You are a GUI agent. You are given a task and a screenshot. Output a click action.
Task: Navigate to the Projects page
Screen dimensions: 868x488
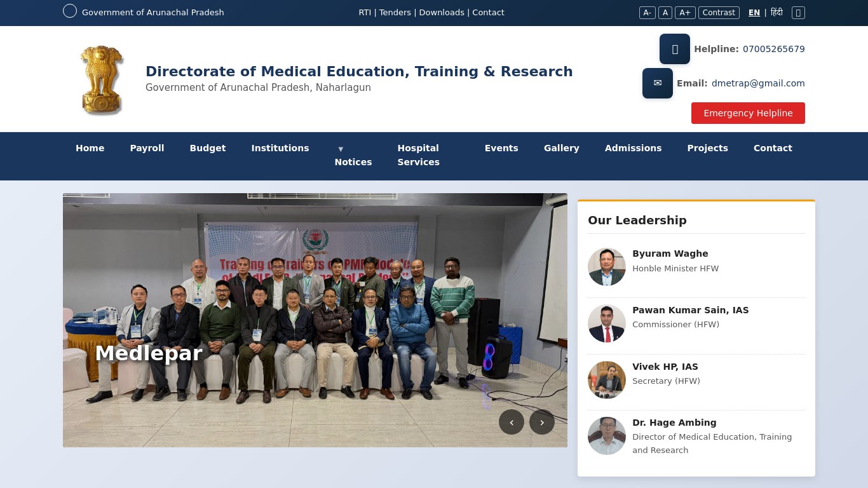[x=707, y=148]
